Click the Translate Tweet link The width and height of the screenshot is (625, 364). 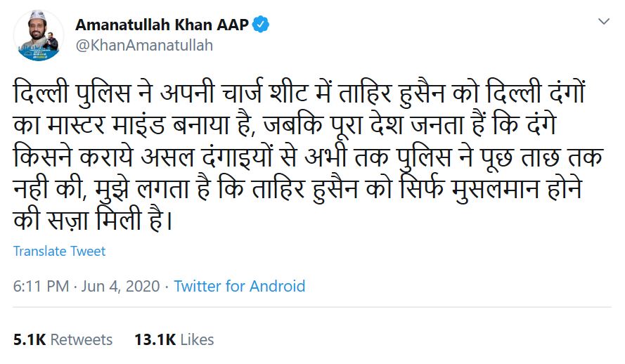click(x=59, y=251)
